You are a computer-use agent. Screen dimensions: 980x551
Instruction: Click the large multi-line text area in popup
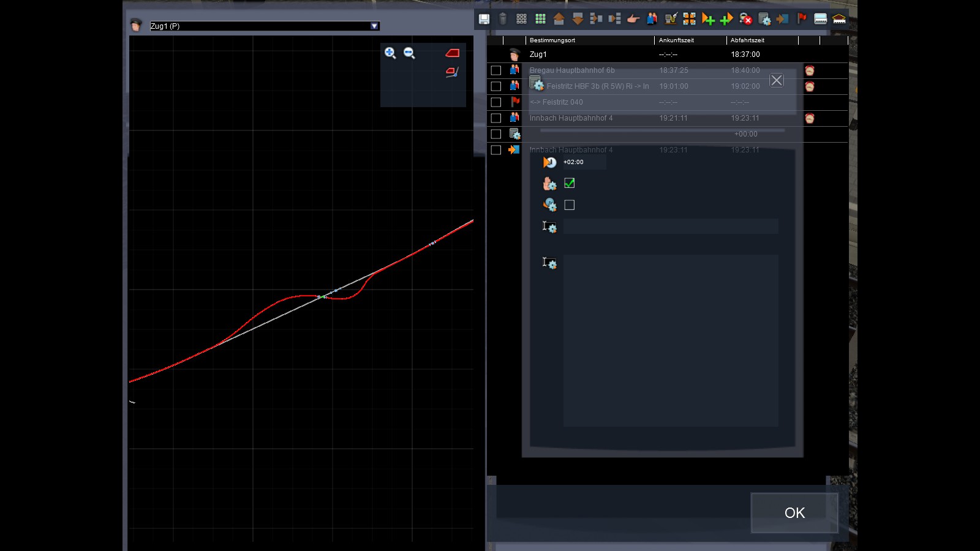point(671,340)
